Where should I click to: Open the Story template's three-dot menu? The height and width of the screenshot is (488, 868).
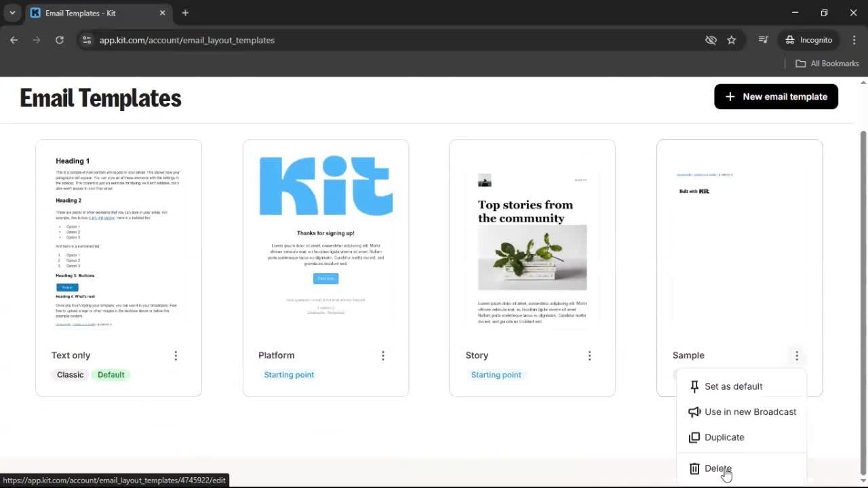pos(590,355)
